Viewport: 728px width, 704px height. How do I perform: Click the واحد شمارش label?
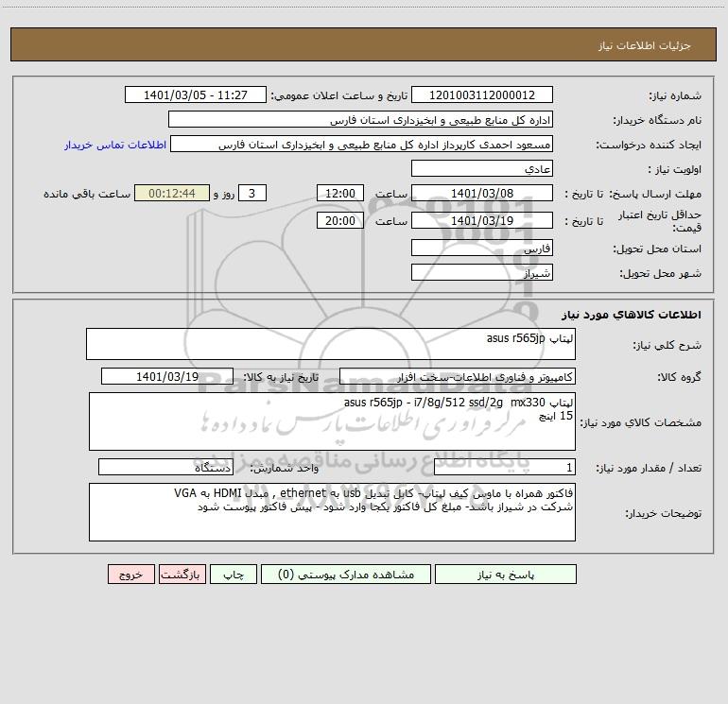click(x=285, y=468)
